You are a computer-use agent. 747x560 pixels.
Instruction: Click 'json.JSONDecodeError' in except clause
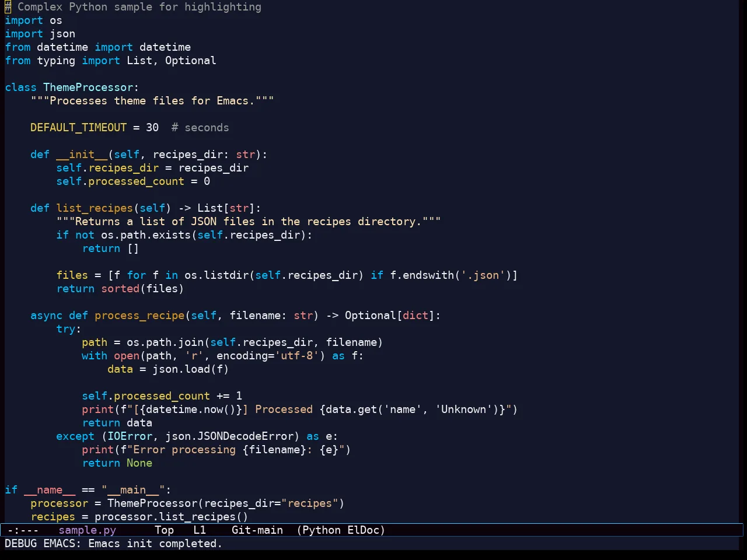pyautogui.click(x=229, y=436)
